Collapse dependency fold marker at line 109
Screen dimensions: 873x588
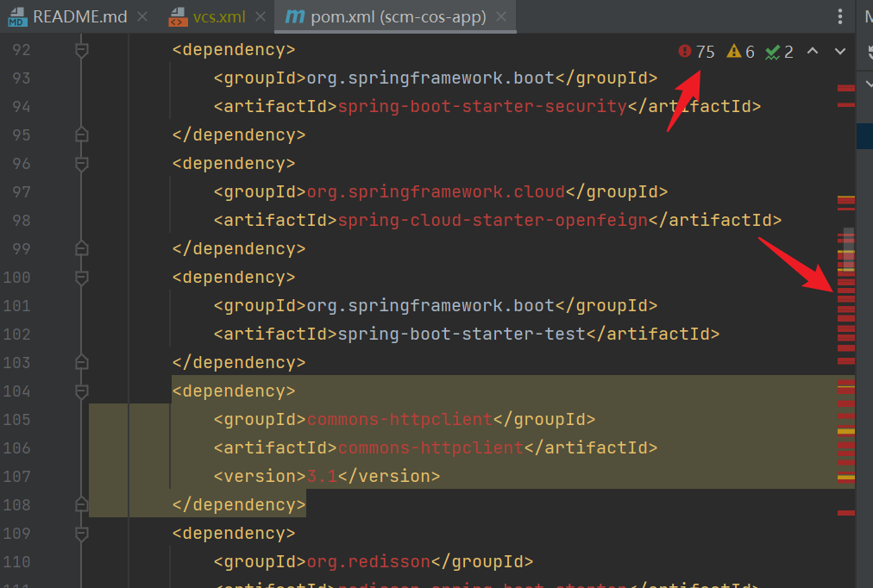click(x=81, y=534)
